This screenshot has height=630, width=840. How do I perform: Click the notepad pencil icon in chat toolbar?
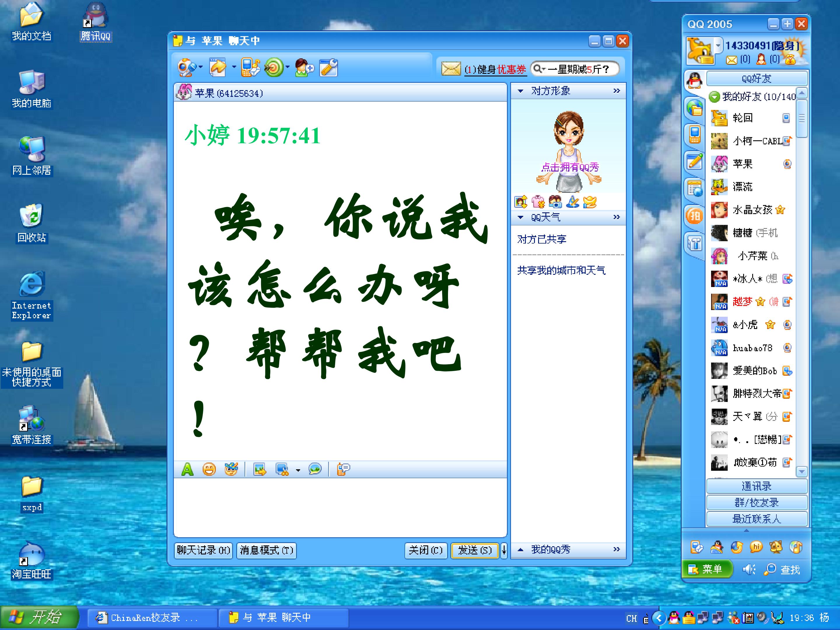tap(328, 68)
